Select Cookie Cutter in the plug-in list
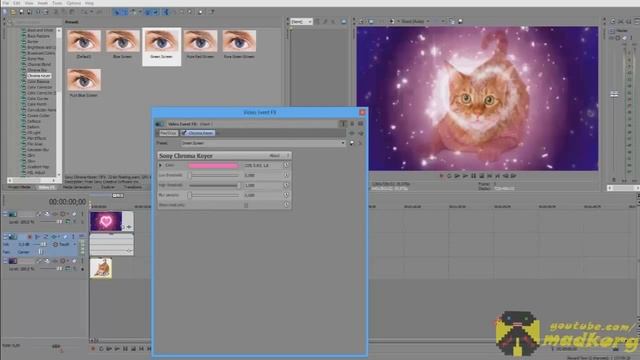This screenshot has width=640, height=360. [38, 116]
